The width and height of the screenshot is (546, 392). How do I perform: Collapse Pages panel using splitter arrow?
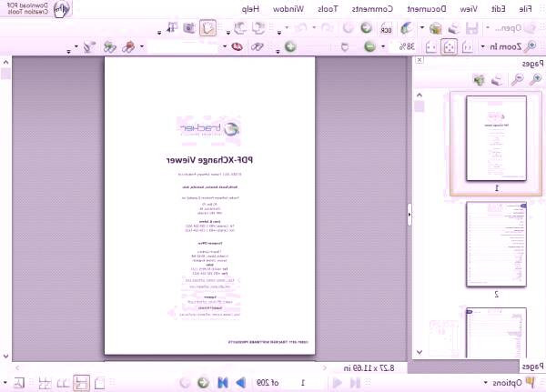pyautogui.click(x=409, y=215)
